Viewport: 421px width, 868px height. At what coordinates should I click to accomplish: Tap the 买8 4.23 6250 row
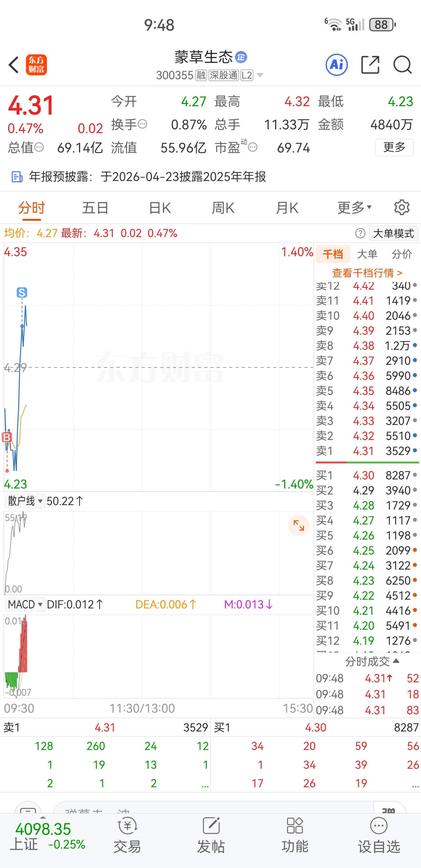pyautogui.click(x=367, y=581)
